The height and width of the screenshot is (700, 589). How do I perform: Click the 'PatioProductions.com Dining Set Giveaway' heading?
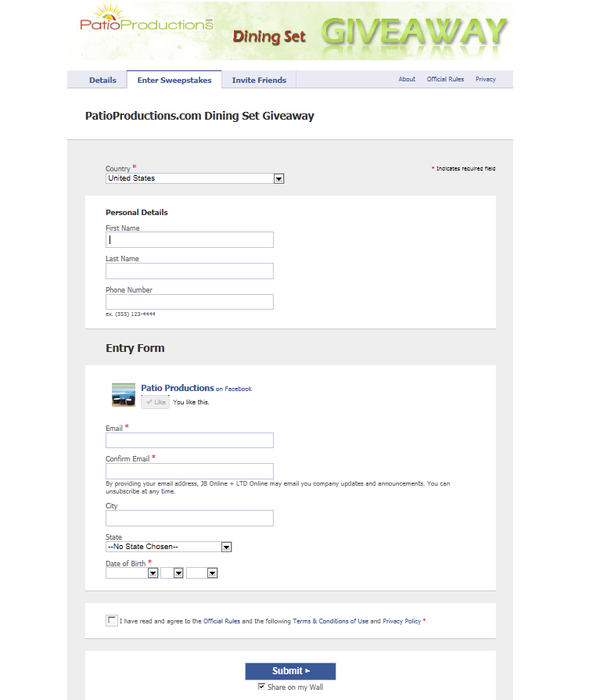(199, 116)
